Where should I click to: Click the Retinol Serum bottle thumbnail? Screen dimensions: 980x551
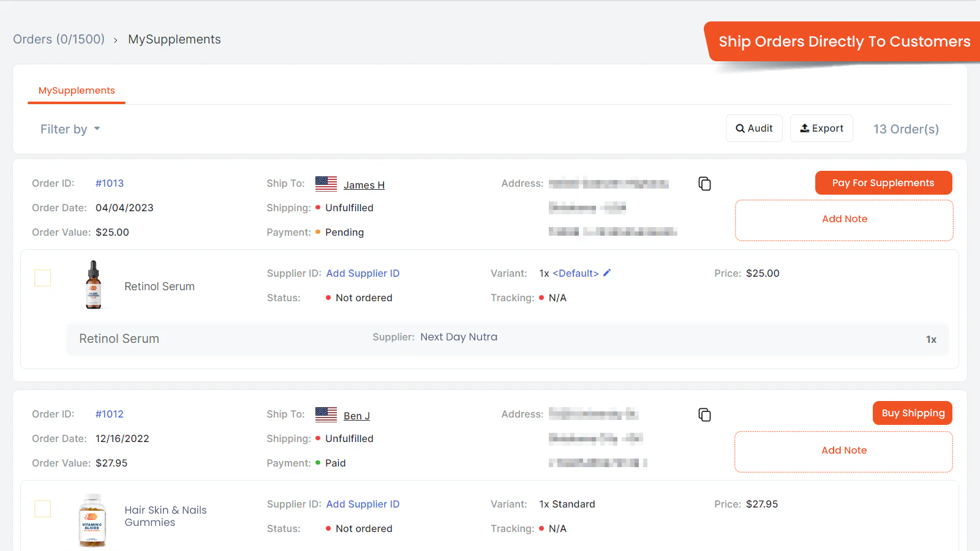pyautogui.click(x=93, y=285)
